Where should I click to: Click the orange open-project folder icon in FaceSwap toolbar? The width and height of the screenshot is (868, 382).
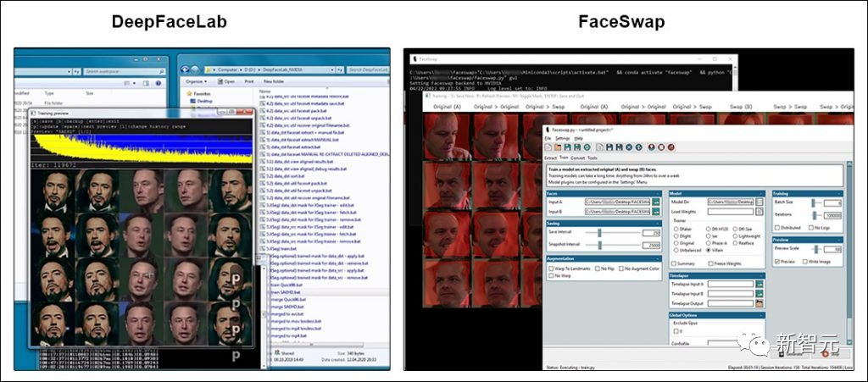click(x=558, y=147)
